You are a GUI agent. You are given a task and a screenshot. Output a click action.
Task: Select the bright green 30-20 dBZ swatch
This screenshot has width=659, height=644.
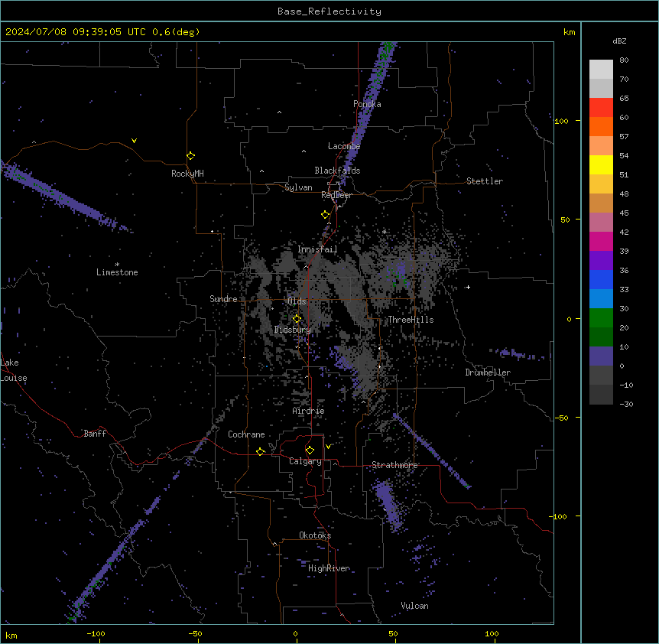pos(601,318)
